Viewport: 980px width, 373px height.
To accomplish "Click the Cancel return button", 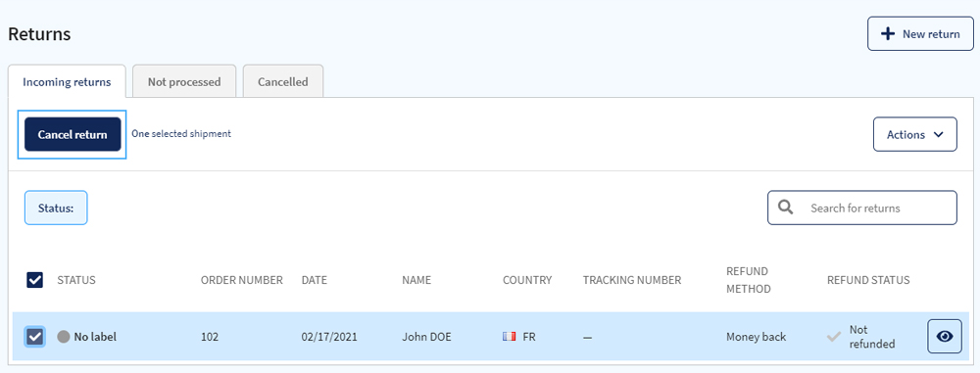I will tap(73, 134).
